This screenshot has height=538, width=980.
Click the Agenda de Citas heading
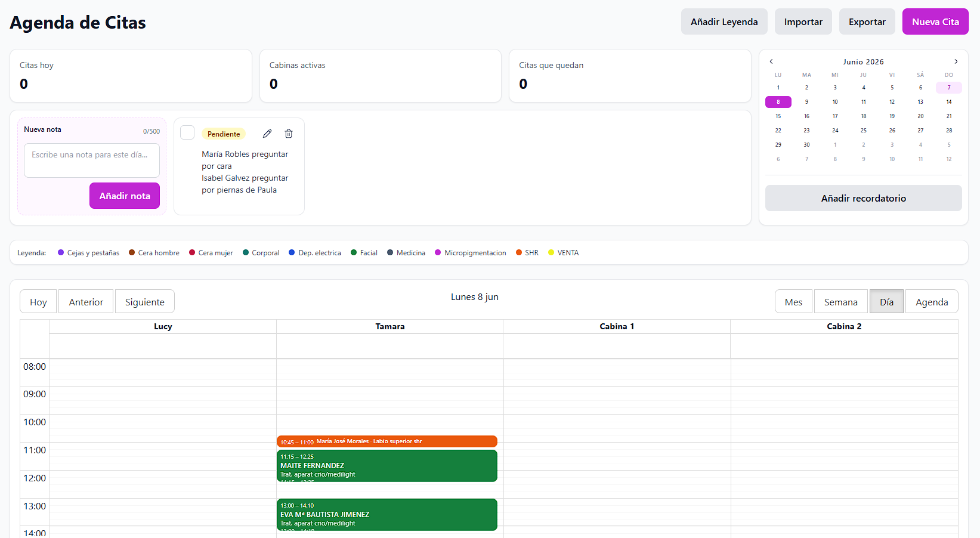pos(78,23)
